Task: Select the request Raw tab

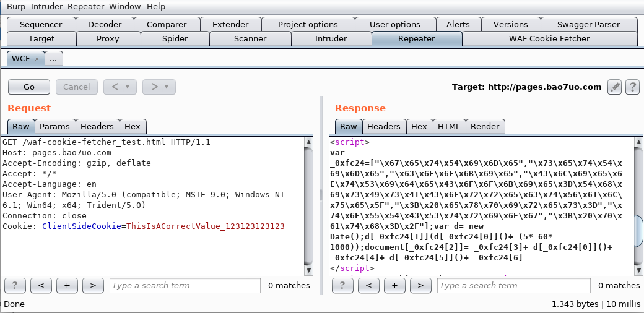Action: 21,126
